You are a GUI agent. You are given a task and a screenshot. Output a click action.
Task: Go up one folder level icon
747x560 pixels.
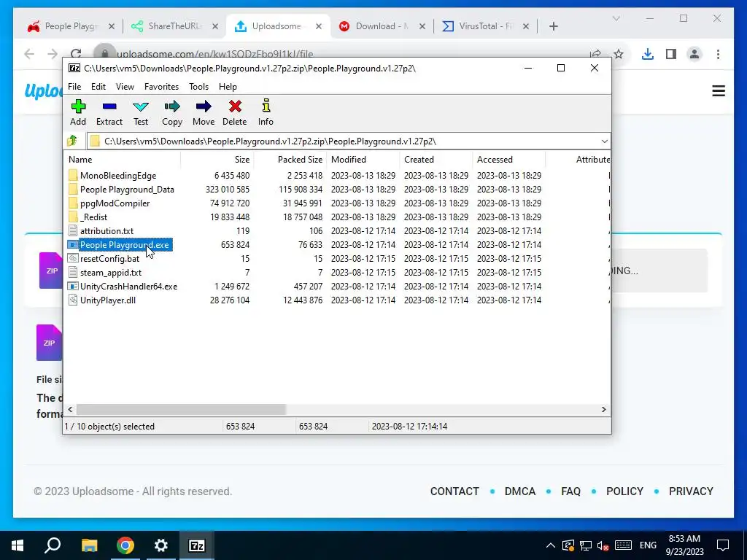point(72,141)
